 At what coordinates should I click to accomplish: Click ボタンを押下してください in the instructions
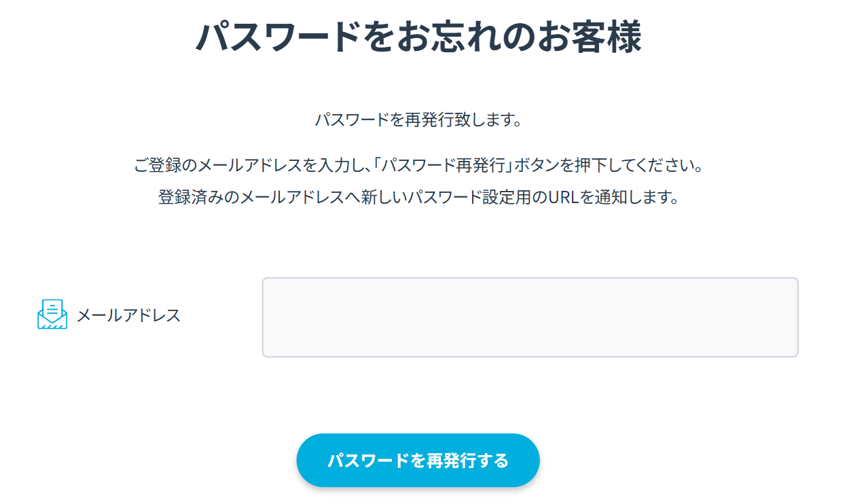coord(611,166)
